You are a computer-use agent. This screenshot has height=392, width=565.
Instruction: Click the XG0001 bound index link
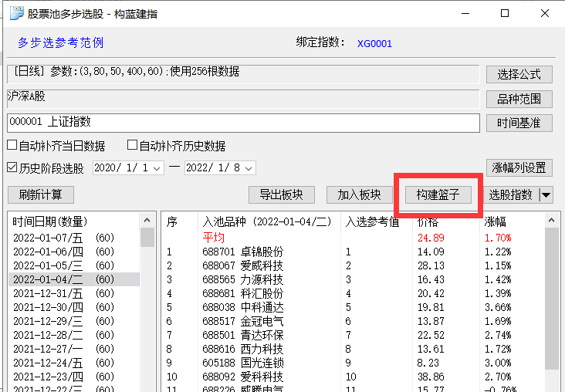[374, 43]
